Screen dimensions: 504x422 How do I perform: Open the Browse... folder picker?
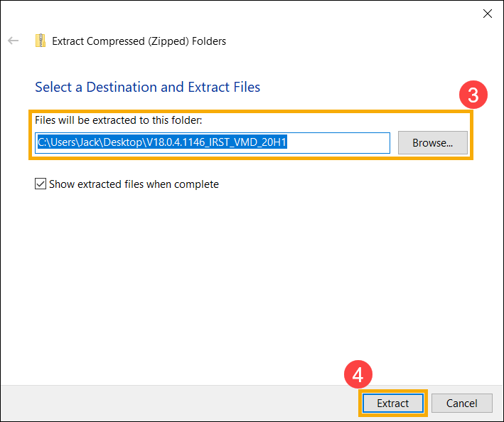(x=433, y=142)
